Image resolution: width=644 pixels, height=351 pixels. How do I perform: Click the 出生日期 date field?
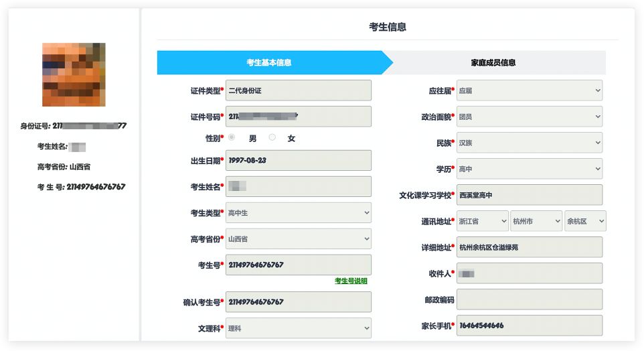coord(298,161)
